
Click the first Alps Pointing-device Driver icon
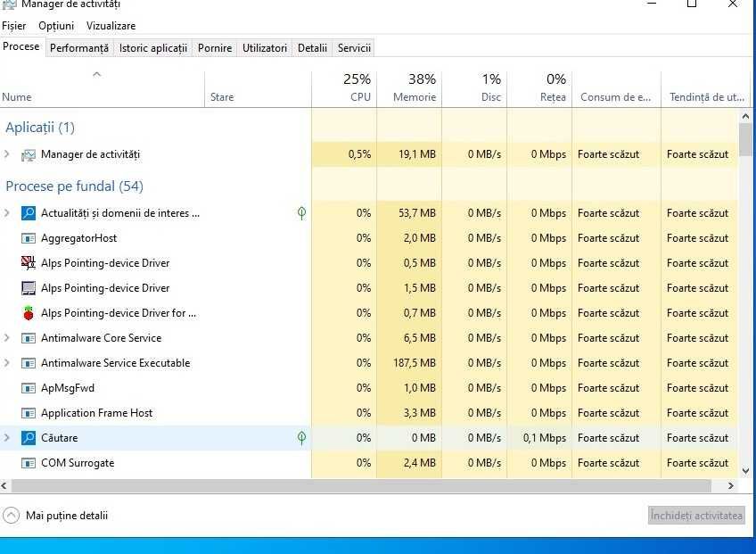point(28,263)
